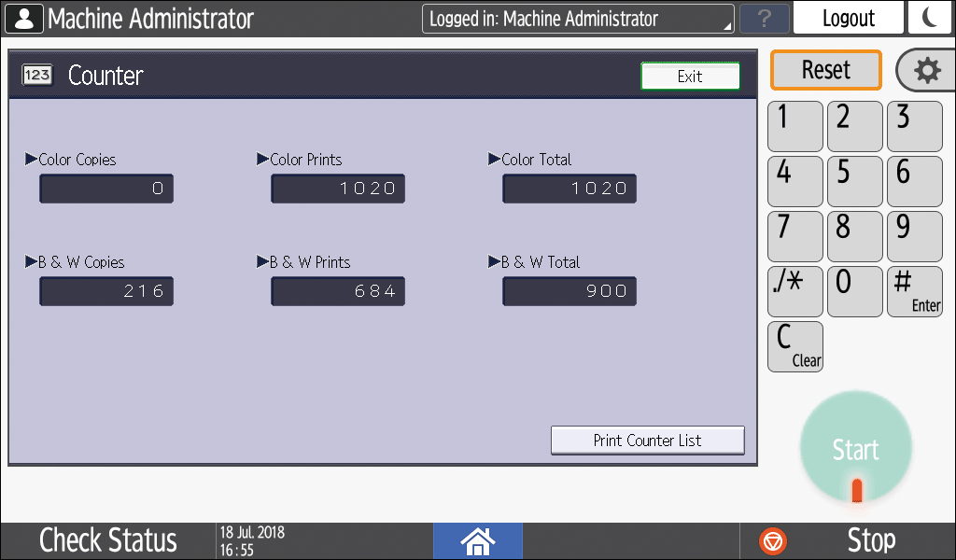
Task: Click the user profile icon at top left
Action: 24,18
